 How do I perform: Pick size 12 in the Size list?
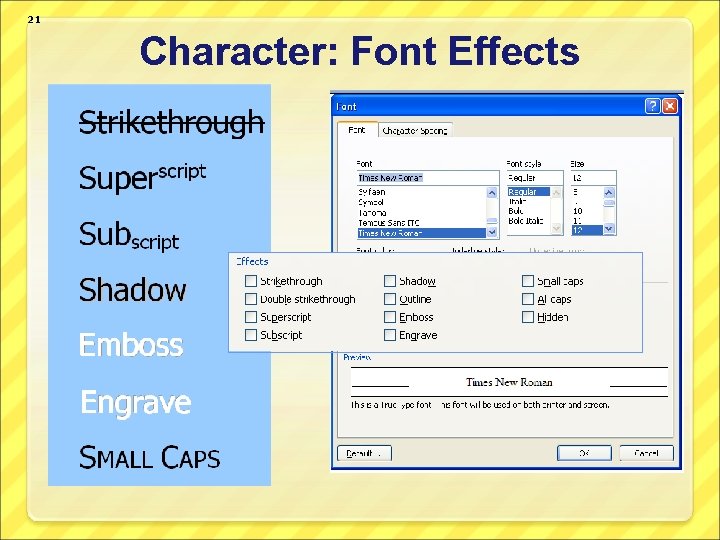point(587,230)
